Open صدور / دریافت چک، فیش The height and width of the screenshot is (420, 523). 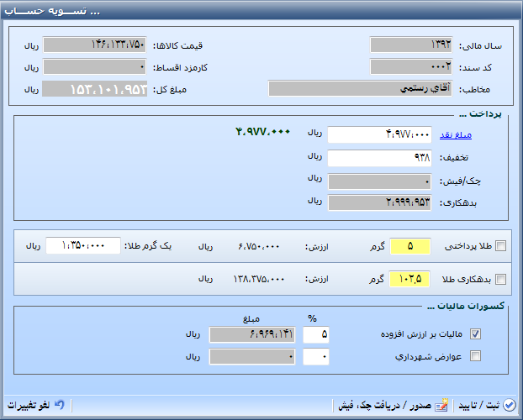click(x=393, y=405)
